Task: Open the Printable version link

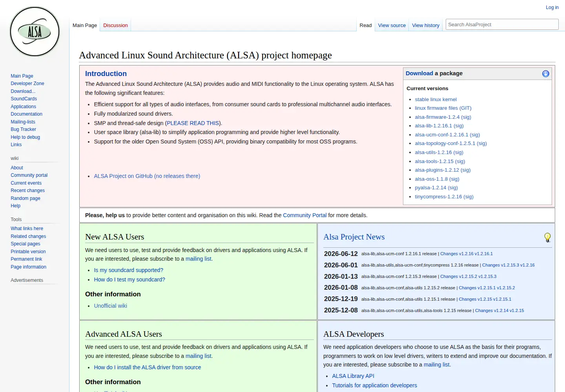Action: point(28,252)
